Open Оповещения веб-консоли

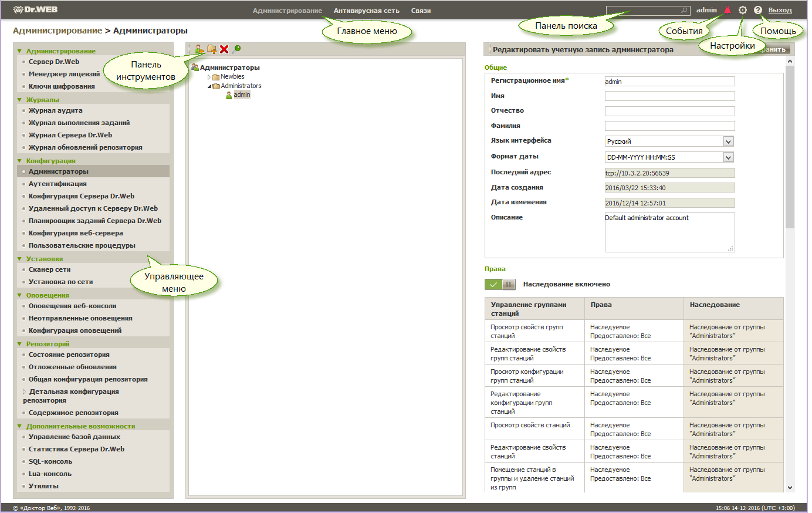pyautogui.click(x=73, y=306)
